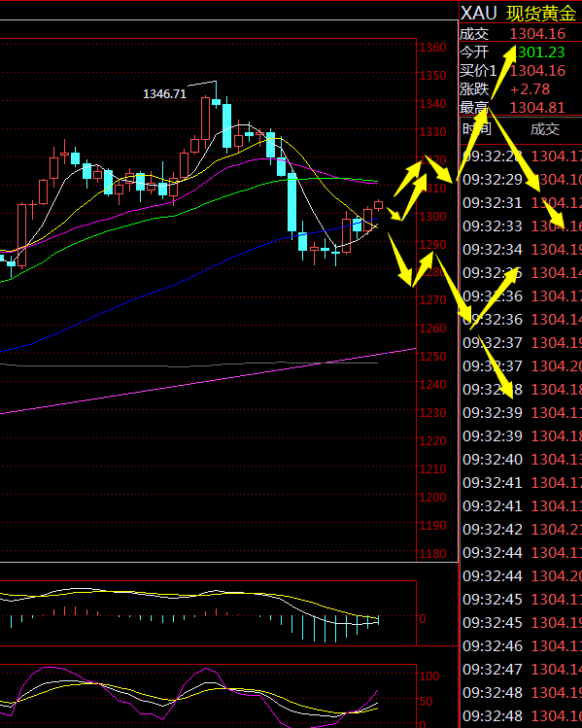Viewport: 582px width, 728px height.
Task: Click the large cyan falling candlestick
Action: (x=291, y=203)
